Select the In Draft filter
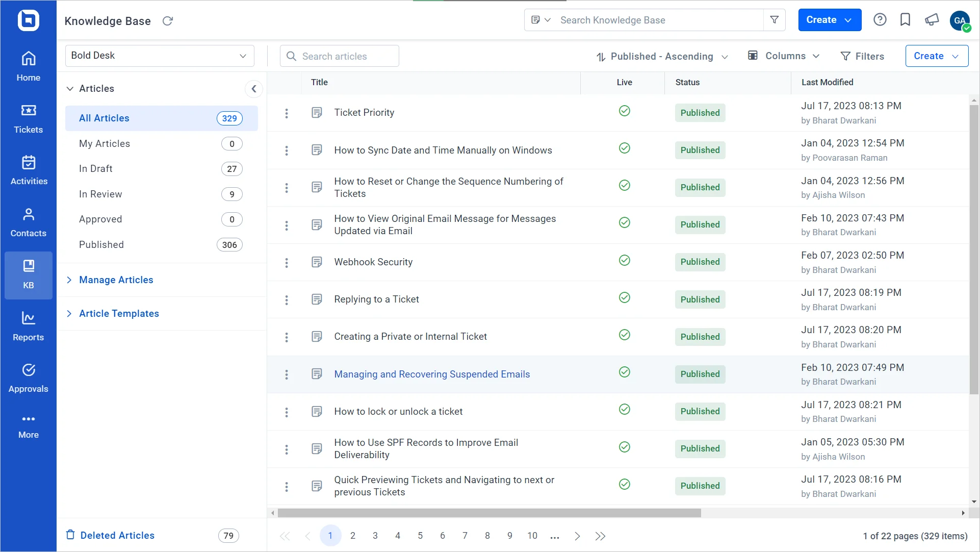This screenshot has height=552, width=980. 95,168
